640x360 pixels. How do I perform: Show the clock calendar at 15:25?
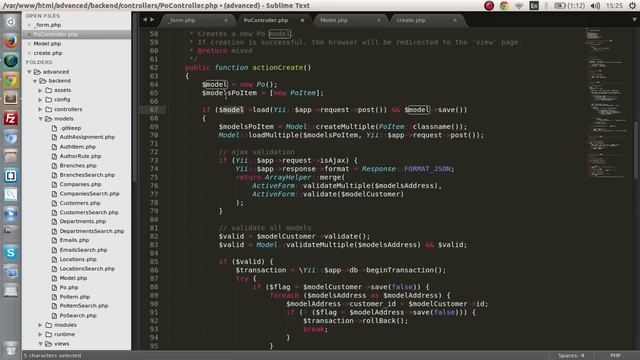(x=614, y=6)
